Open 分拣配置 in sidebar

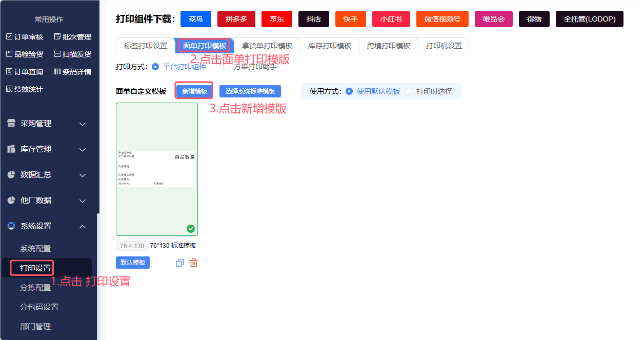35,288
